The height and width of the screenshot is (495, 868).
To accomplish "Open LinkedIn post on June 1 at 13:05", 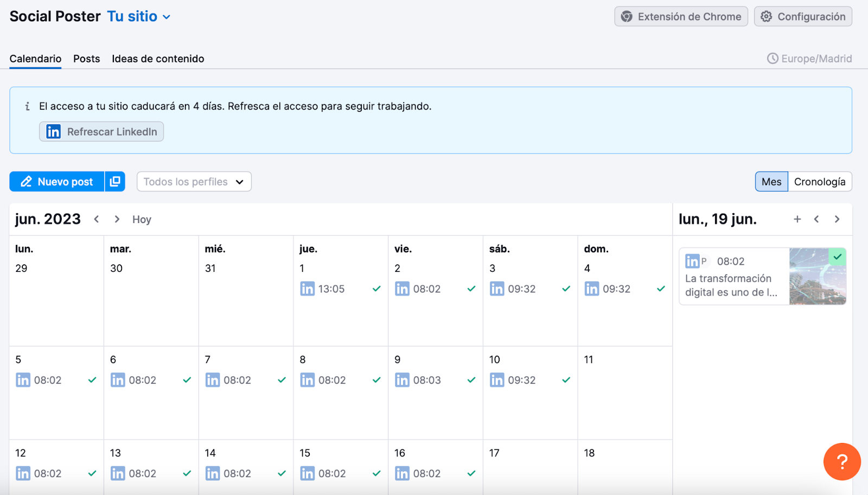I will [341, 289].
